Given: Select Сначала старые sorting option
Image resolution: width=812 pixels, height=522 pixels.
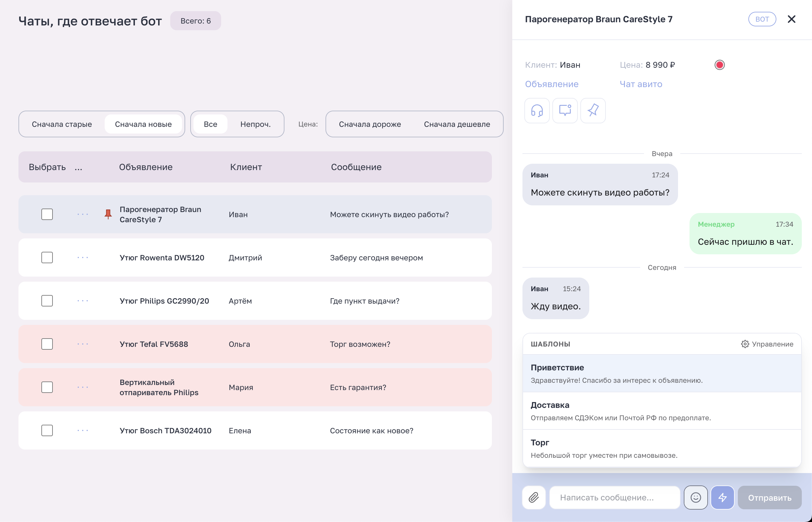Looking at the screenshot, I should click(62, 124).
